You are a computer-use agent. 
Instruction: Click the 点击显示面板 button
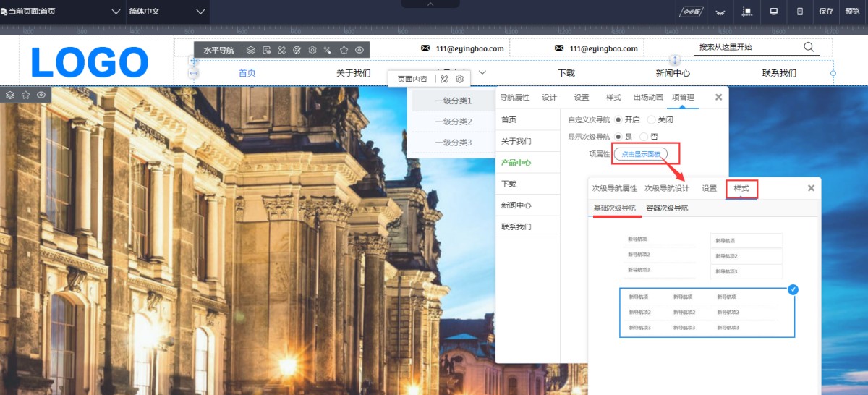click(x=640, y=154)
